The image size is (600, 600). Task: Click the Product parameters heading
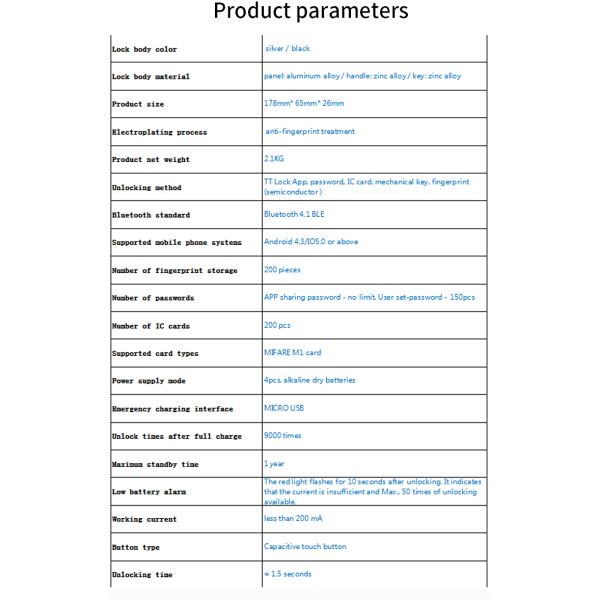pyautogui.click(x=311, y=12)
